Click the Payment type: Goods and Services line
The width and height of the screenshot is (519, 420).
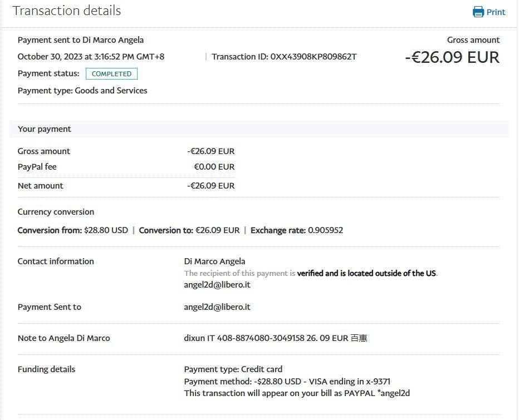82,91
